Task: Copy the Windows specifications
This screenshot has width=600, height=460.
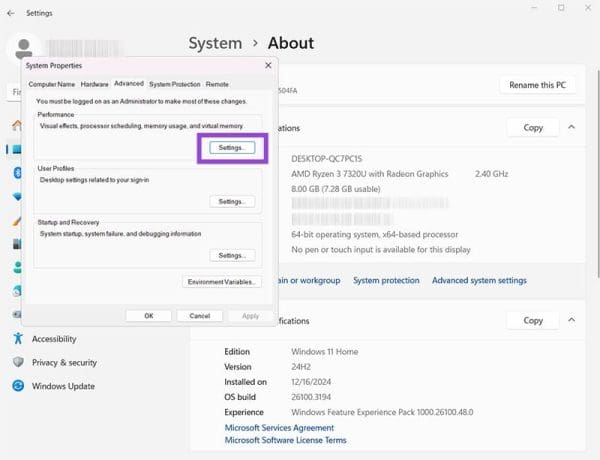Action: (533, 320)
